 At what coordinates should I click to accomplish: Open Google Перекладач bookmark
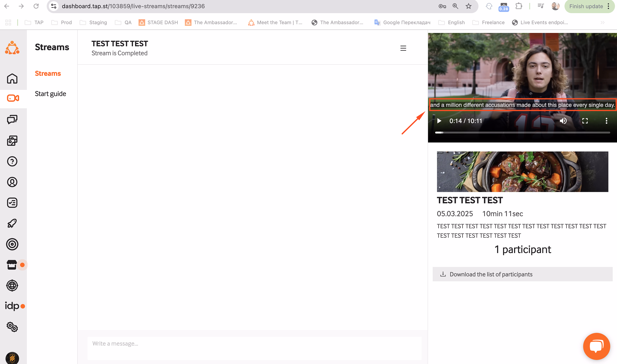tap(402, 23)
